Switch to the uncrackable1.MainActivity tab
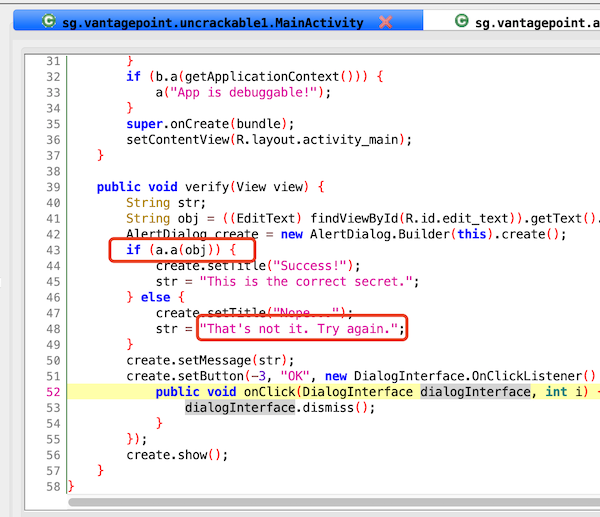The image size is (600, 517). [x=218, y=21]
